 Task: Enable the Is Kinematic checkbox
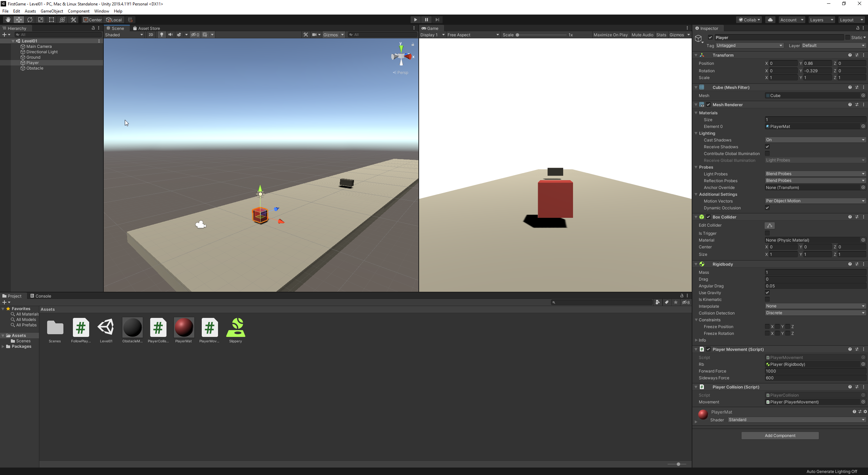click(x=767, y=299)
